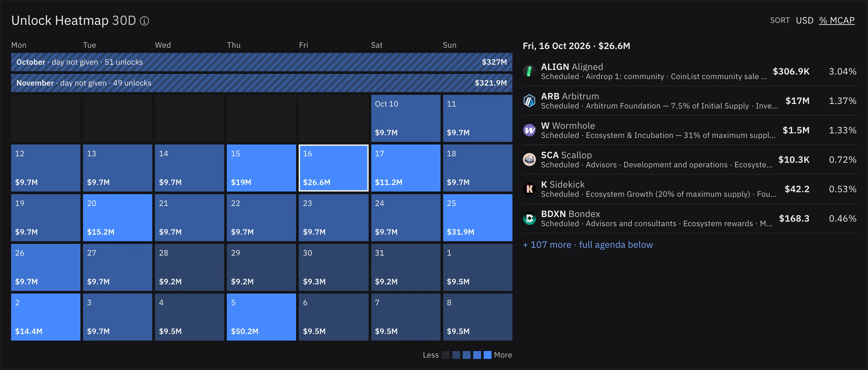868x370 pixels.
Task: Click the K Sidekick token logo
Action: (x=529, y=189)
